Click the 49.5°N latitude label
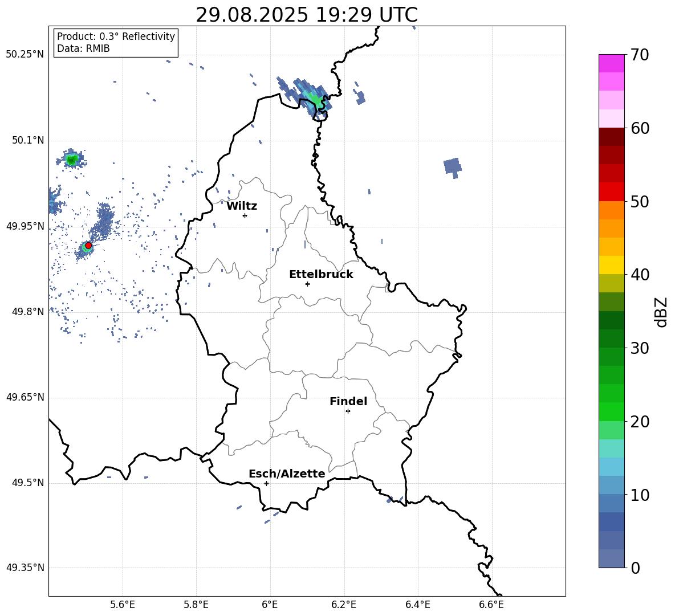 pos(28,483)
